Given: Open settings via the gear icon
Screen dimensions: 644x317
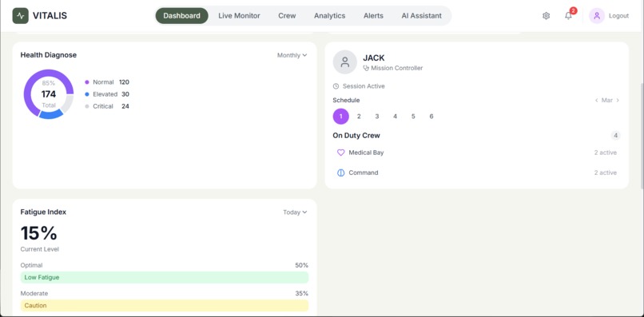Looking at the screenshot, I should click(x=546, y=16).
